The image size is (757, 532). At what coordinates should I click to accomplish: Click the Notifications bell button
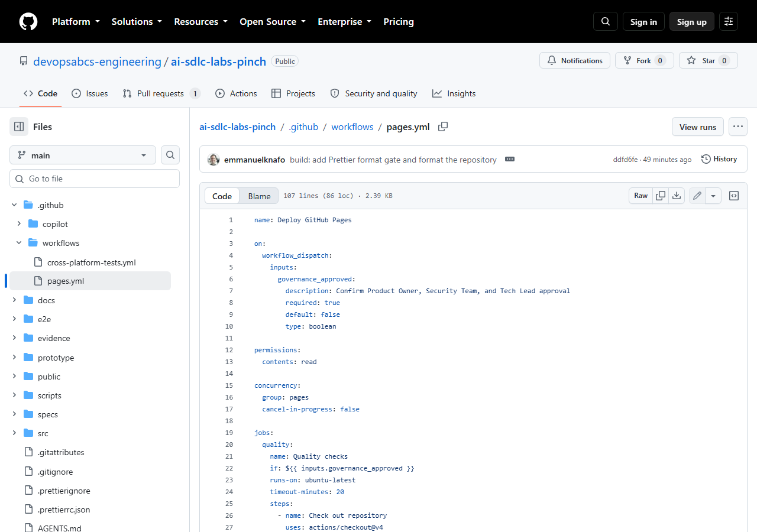[x=575, y=60]
